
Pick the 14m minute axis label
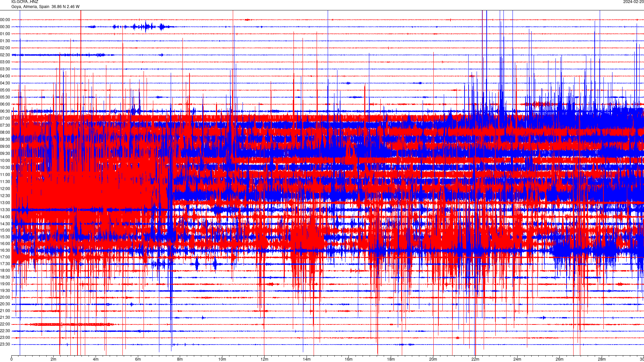coord(307,359)
